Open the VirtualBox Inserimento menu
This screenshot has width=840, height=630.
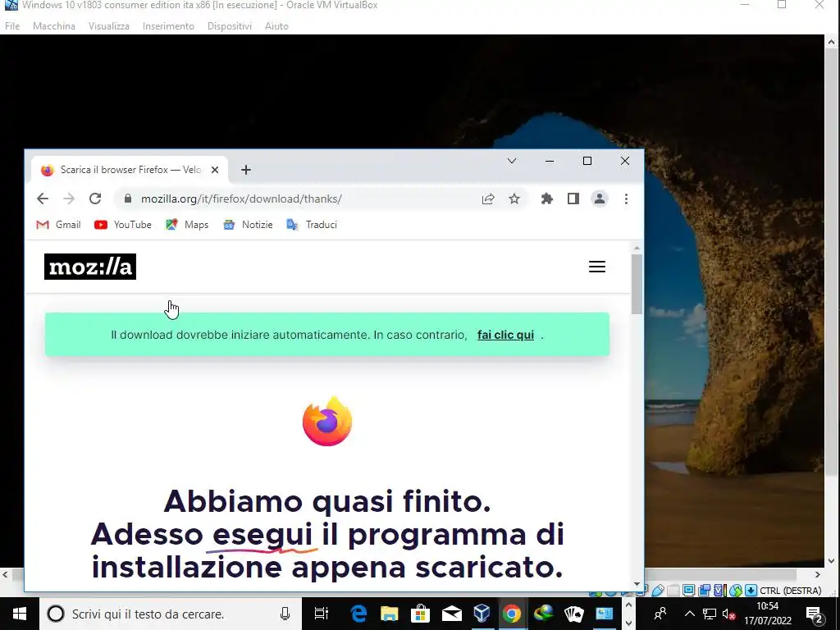(x=168, y=25)
